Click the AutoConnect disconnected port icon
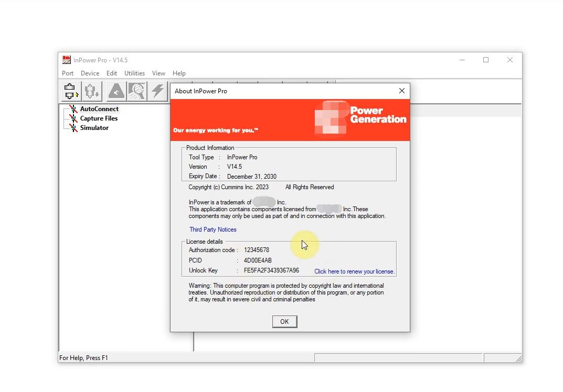The height and width of the screenshot is (392, 563). point(73,109)
